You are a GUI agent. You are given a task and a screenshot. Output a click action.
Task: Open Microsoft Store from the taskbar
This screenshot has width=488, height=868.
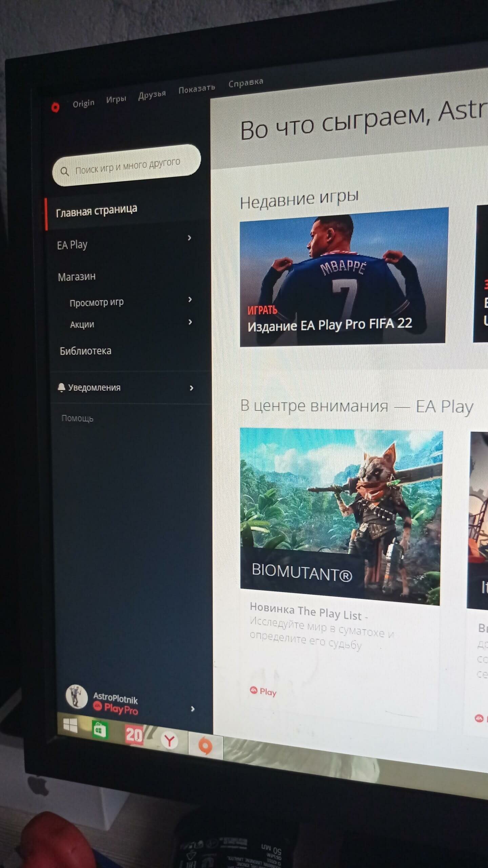(x=99, y=730)
